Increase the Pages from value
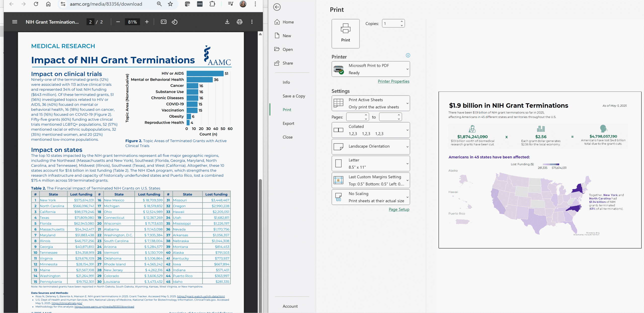This screenshot has width=644, height=313. click(x=366, y=115)
